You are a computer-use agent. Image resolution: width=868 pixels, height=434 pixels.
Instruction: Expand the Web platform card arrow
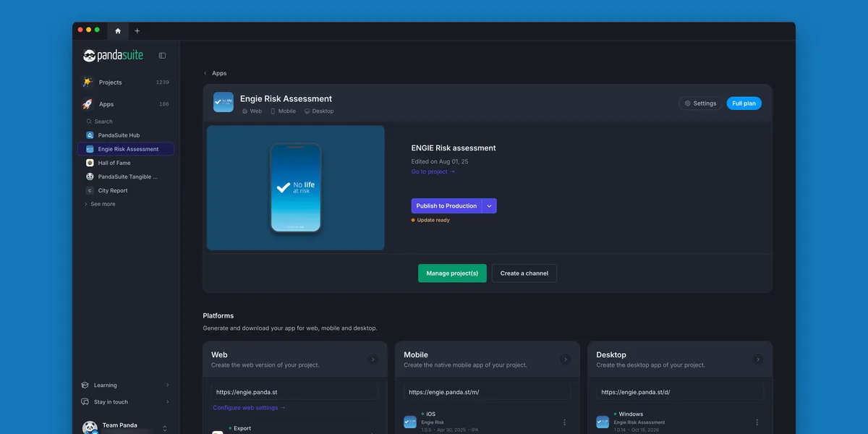click(373, 359)
